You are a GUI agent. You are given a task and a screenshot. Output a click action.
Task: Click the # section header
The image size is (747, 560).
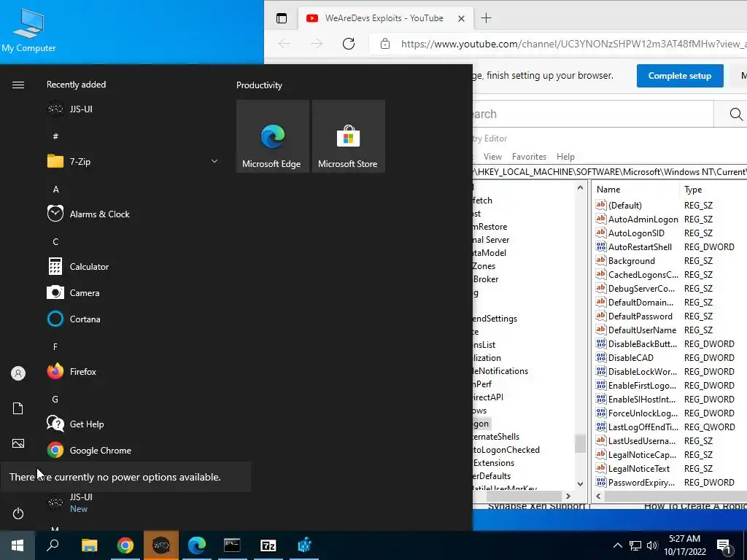coord(55,136)
